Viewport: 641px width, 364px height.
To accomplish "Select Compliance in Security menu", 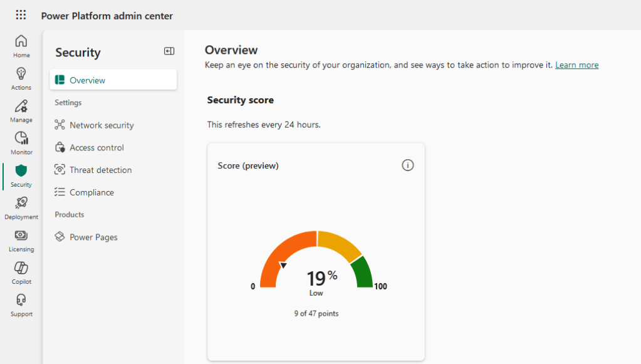I will tap(91, 192).
